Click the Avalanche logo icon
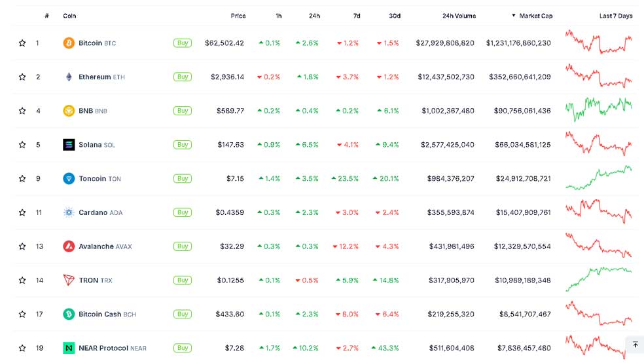This screenshot has width=644, height=363. coord(69,246)
